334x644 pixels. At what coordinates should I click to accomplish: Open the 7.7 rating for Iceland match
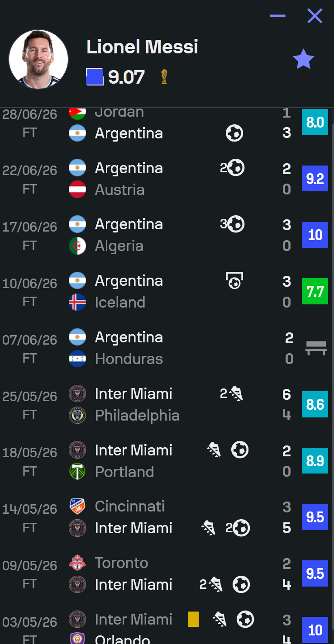click(315, 291)
